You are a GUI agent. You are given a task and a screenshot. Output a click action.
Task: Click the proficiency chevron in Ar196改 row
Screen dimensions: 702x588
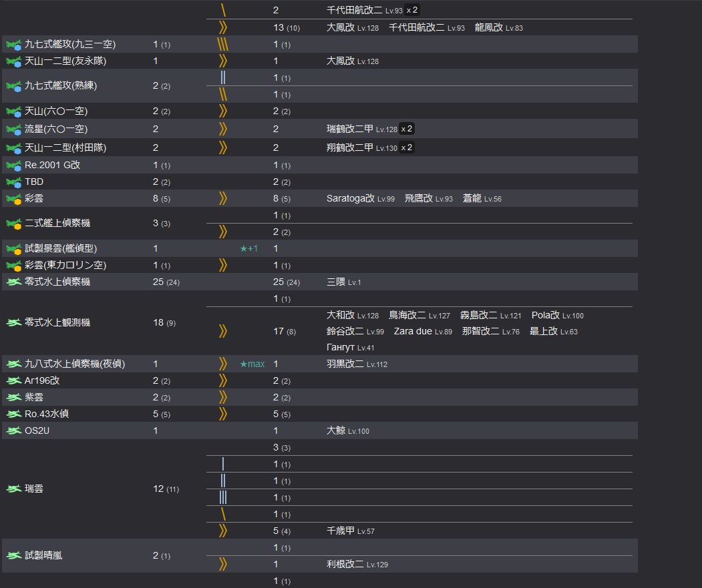[x=223, y=381]
